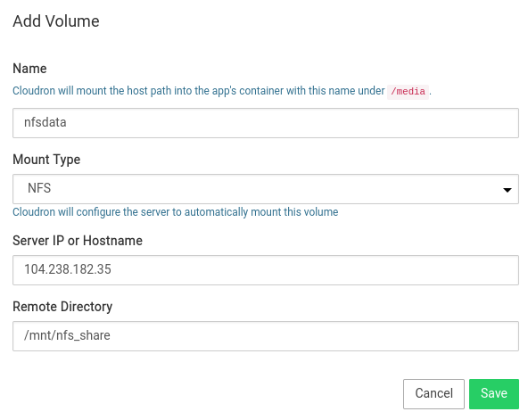Screen dimensions: 528x420
Task: Click the nfsdata volume name text
Action: tap(45, 122)
